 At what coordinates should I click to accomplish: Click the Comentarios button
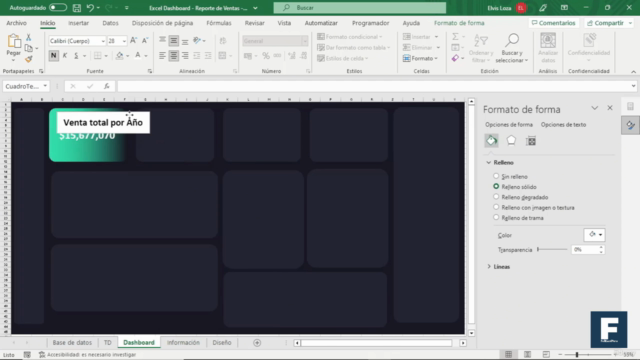553,23
